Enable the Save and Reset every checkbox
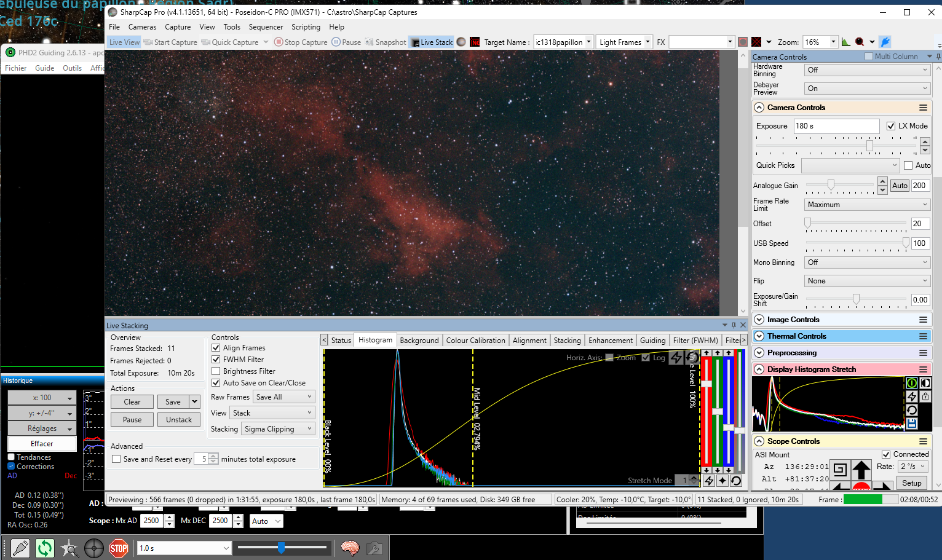Image resolution: width=942 pixels, height=560 pixels. pyautogui.click(x=116, y=459)
